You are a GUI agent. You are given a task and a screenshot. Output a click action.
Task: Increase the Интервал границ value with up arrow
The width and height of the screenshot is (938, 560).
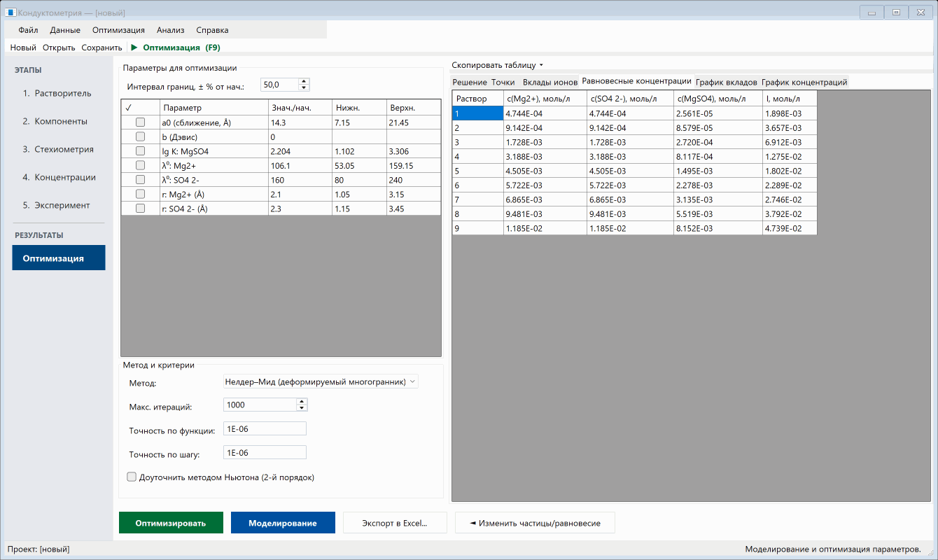click(x=304, y=81)
